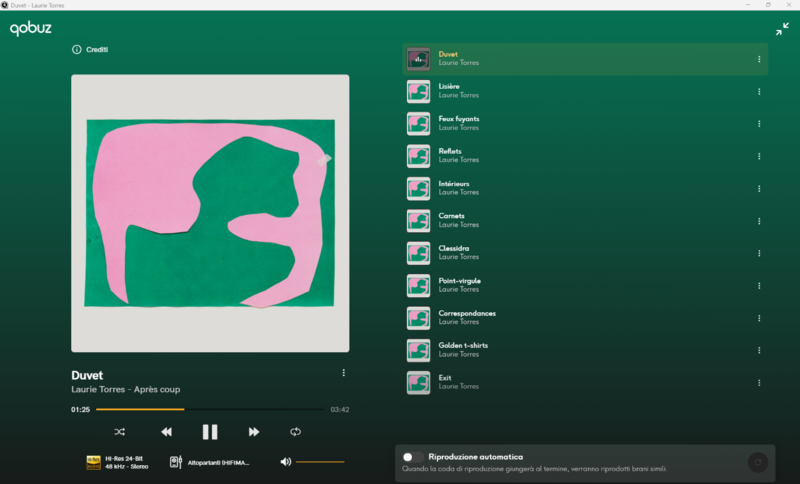Click the Qobuz logo
The image size is (800, 484).
[x=31, y=29]
